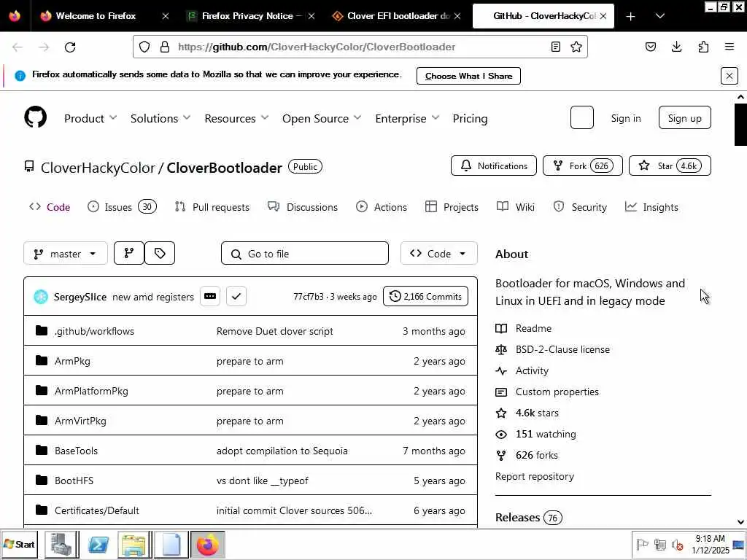Viewport: 747px width, 560px height.
Task: Open the Start menu
Action: pyautogui.click(x=19, y=544)
